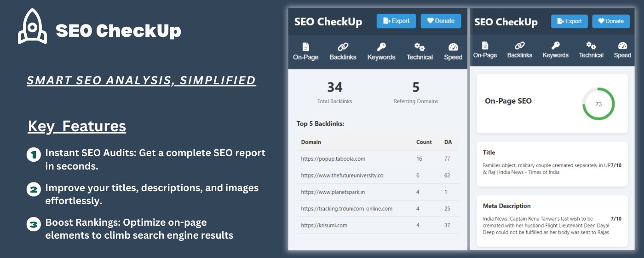
Task: Click Smart SEO Analysis, Simplified tagline
Action: click(x=141, y=81)
